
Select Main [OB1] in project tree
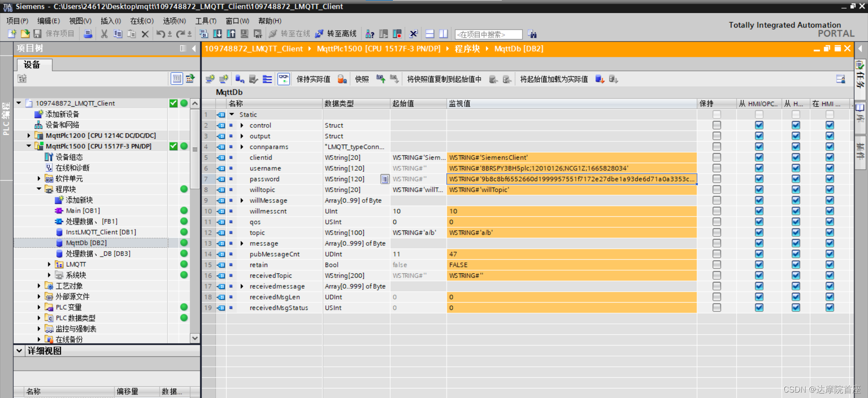click(83, 211)
